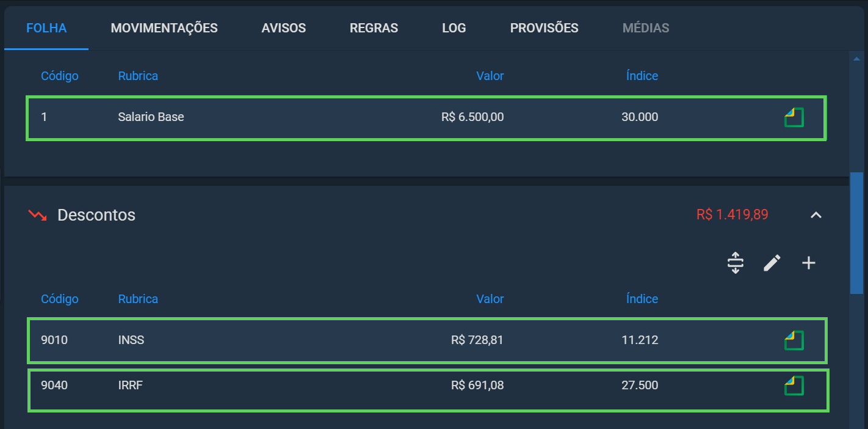The height and width of the screenshot is (429, 868).
Task: Collapse the Descontos section chevron
Action: click(x=816, y=215)
